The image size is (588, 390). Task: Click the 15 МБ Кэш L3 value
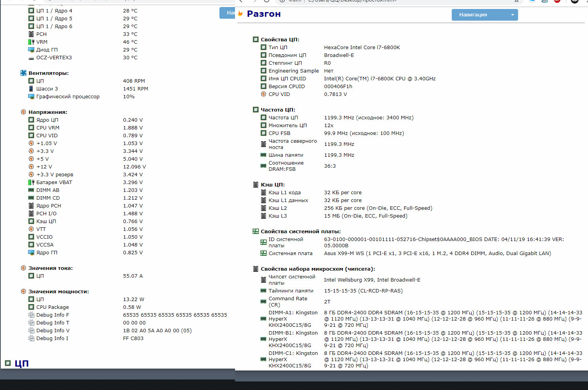[366, 216]
